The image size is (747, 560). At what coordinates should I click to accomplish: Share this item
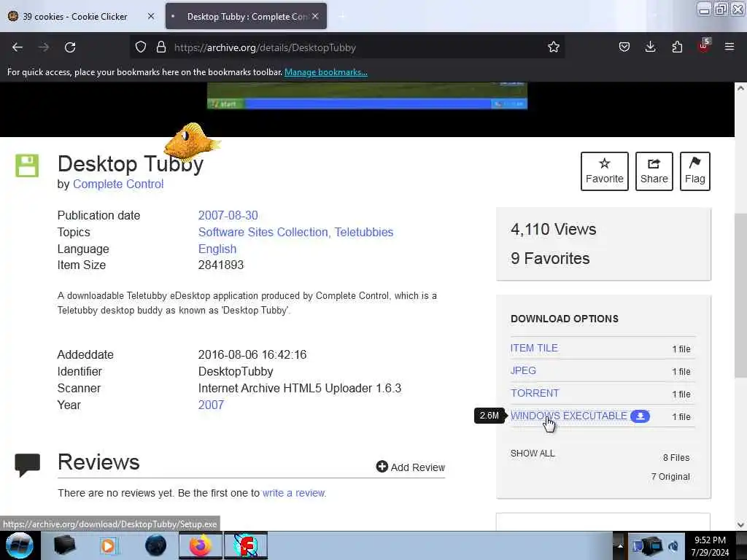pyautogui.click(x=654, y=171)
